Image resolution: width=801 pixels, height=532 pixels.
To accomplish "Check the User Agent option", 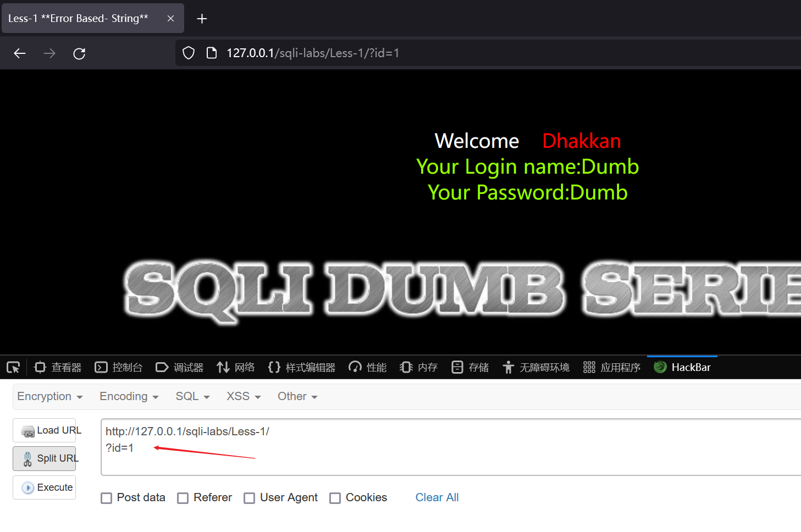I will tap(249, 498).
